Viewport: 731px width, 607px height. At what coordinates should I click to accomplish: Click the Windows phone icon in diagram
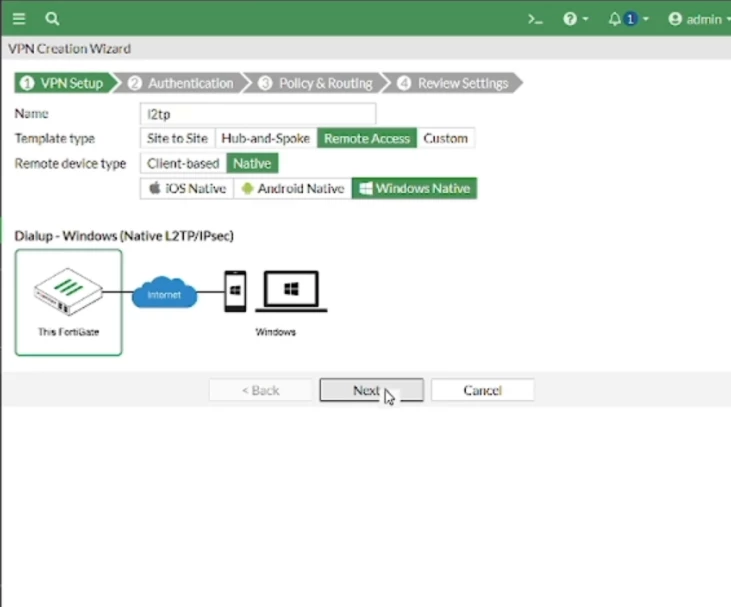coord(235,291)
